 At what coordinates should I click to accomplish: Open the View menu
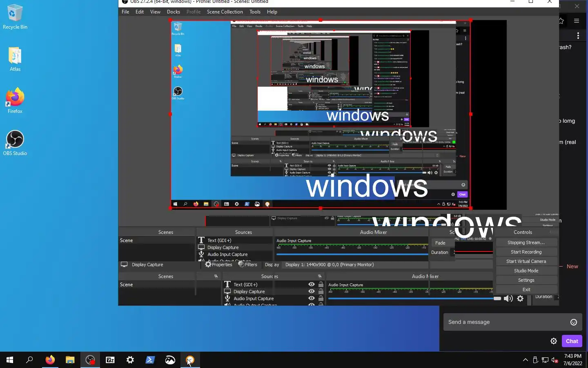[x=155, y=12]
